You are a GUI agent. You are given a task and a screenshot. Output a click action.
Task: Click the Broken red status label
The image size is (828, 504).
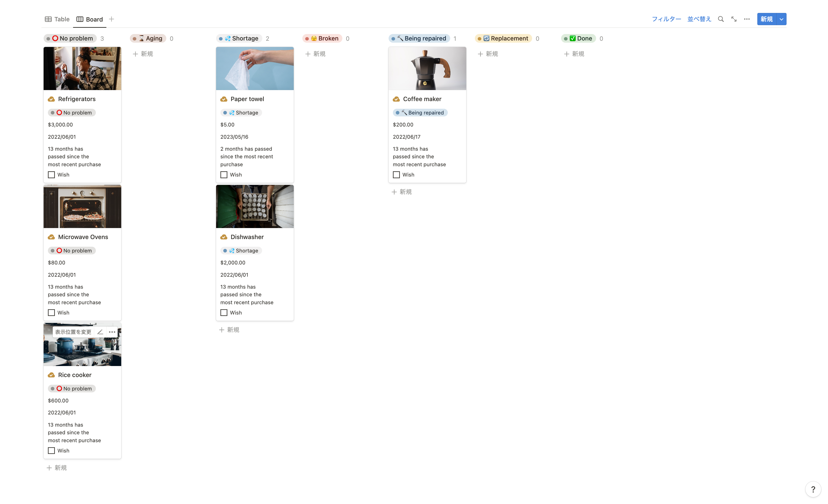pos(322,38)
